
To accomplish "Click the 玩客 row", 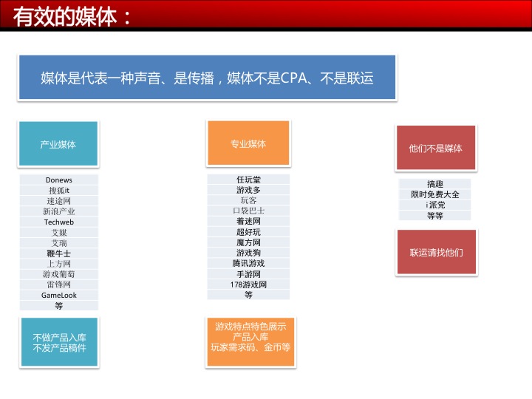I will pos(248,200).
